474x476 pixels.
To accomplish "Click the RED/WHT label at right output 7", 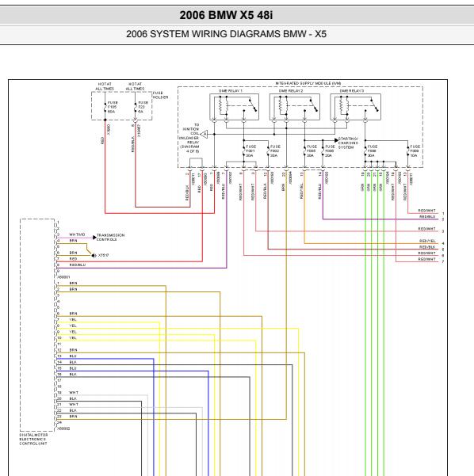I will [x=427, y=259].
